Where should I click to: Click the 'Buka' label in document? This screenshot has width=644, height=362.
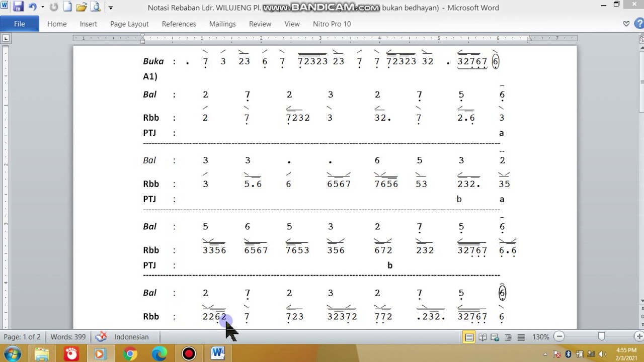tap(153, 61)
